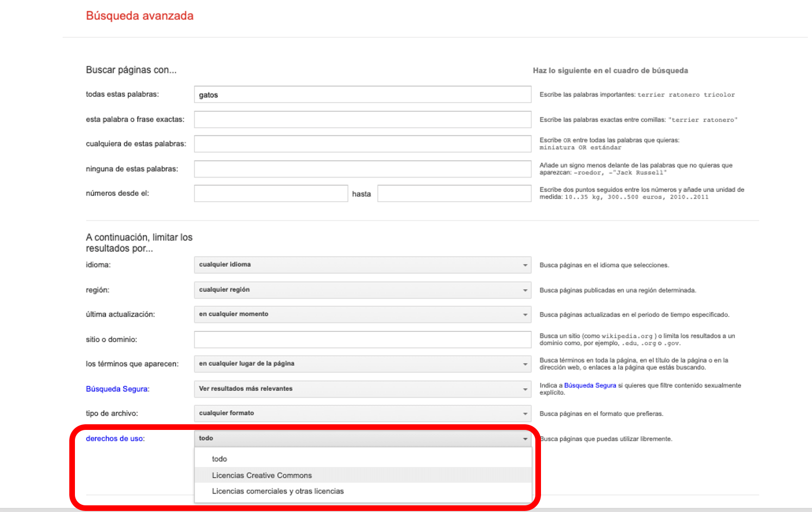Collapse the 'derechos de uso' dropdown showing todo
Image resolution: width=812 pixels, height=512 pixels.
coord(362,439)
